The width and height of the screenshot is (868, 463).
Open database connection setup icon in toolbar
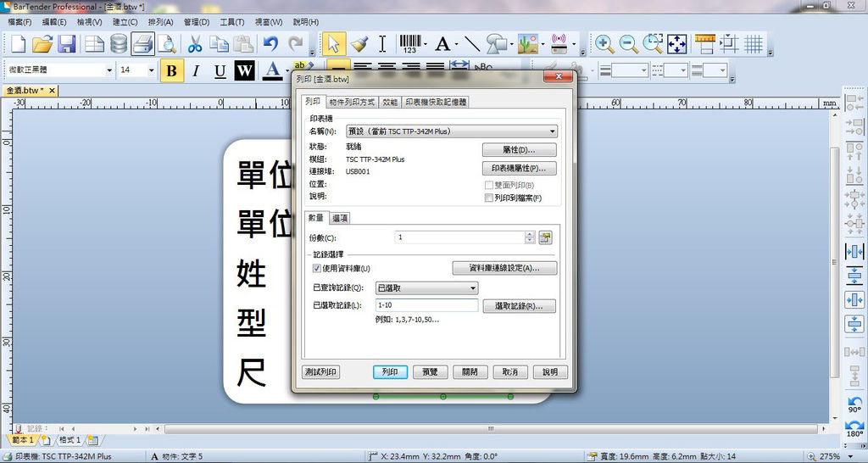coord(119,44)
